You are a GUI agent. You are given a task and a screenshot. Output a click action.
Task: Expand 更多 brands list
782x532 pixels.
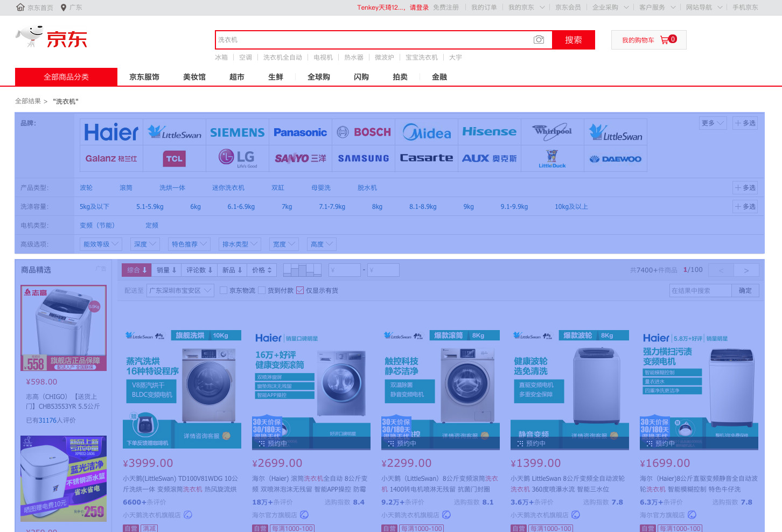(x=713, y=123)
